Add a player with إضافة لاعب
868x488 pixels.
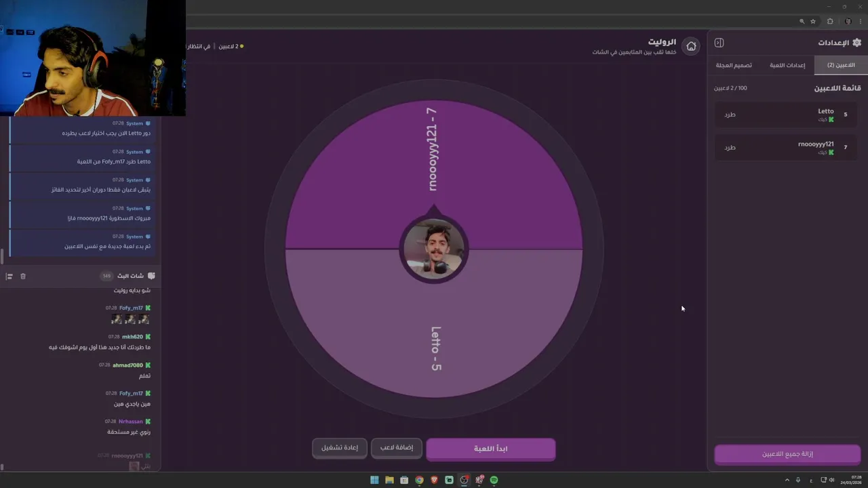(397, 448)
